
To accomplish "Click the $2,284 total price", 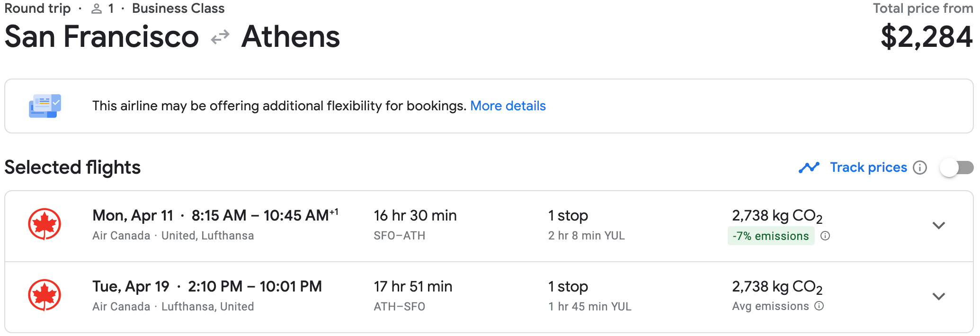I will click(x=927, y=37).
